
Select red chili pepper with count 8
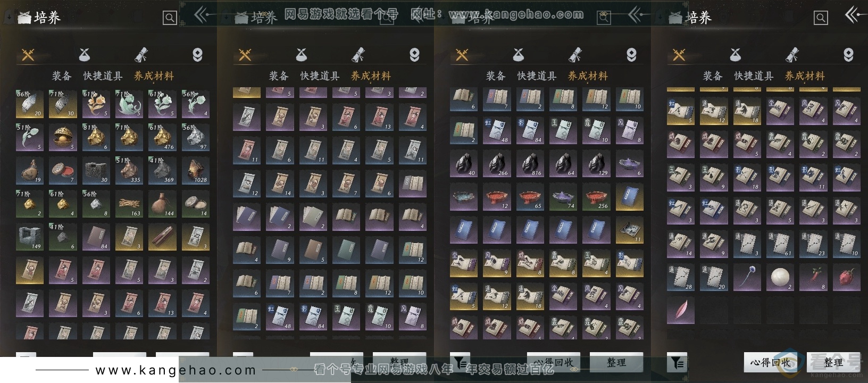point(813,277)
